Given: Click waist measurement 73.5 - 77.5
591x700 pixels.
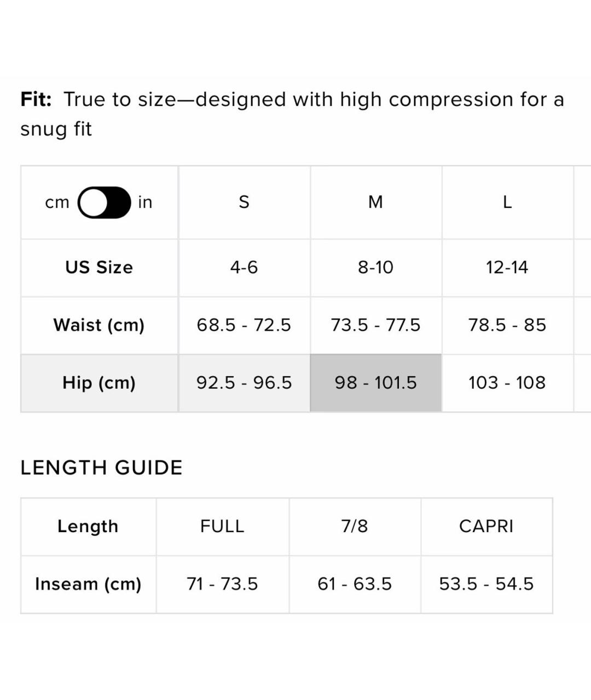Looking at the screenshot, I should (x=376, y=325).
